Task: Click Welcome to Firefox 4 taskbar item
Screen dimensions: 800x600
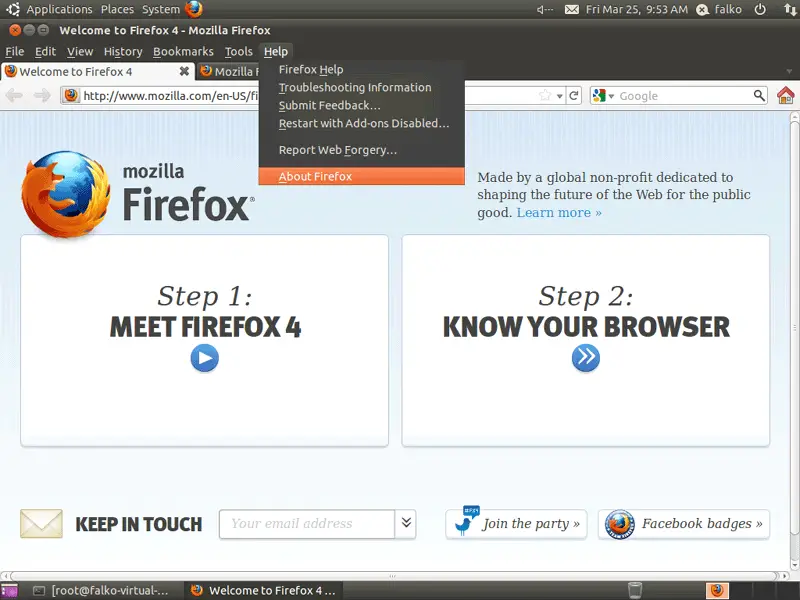Action: tap(263, 590)
